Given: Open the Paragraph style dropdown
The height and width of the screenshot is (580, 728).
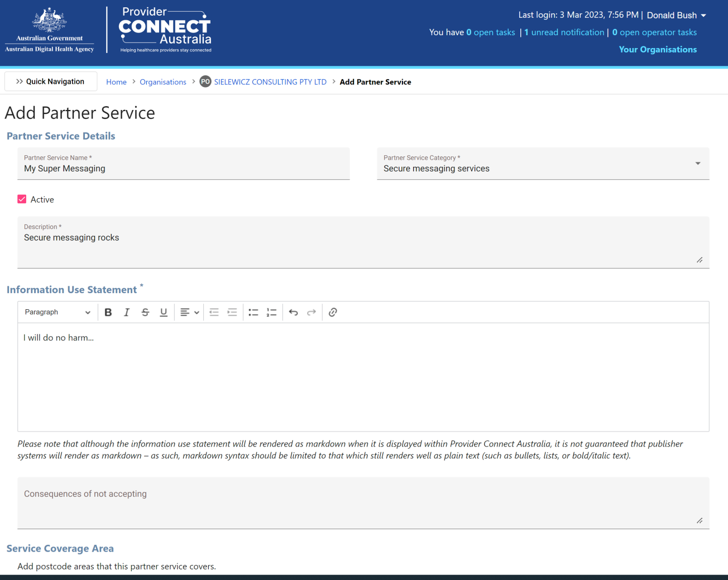Looking at the screenshot, I should (x=56, y=312).
